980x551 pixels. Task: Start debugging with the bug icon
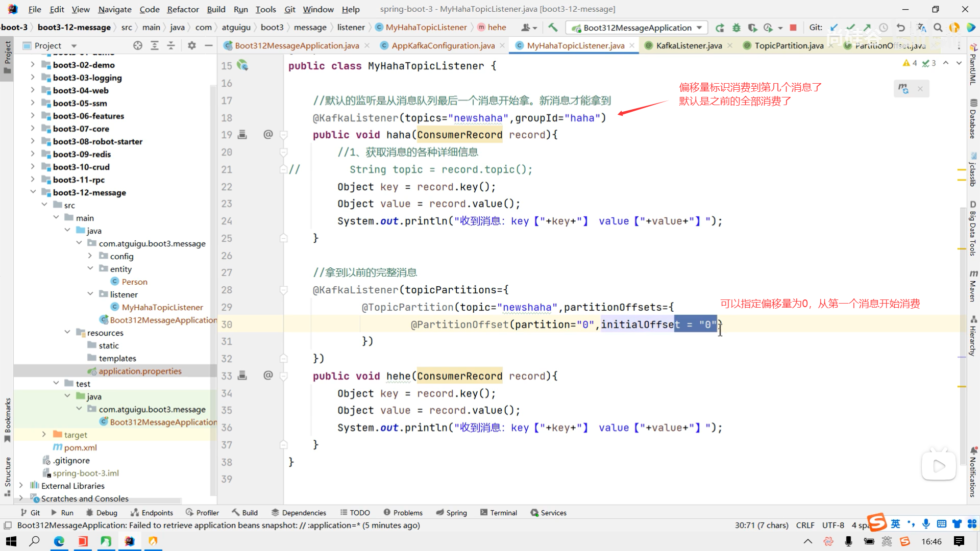tap(736, 28)
